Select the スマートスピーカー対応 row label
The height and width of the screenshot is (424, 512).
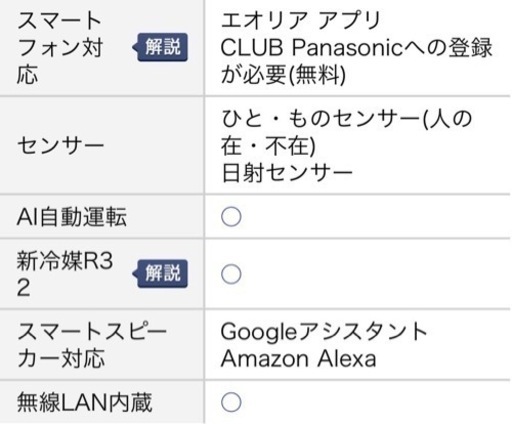92,345
